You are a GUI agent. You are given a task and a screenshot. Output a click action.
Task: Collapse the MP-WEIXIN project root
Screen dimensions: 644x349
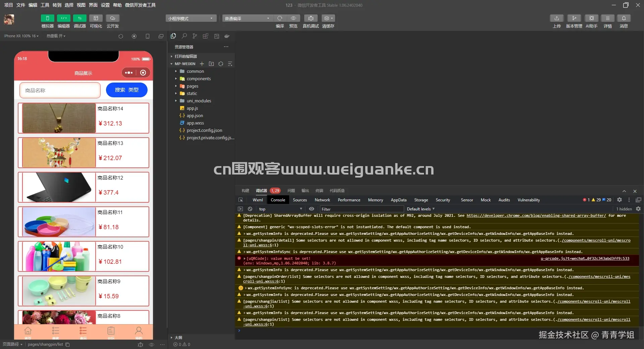click(183, 64)
